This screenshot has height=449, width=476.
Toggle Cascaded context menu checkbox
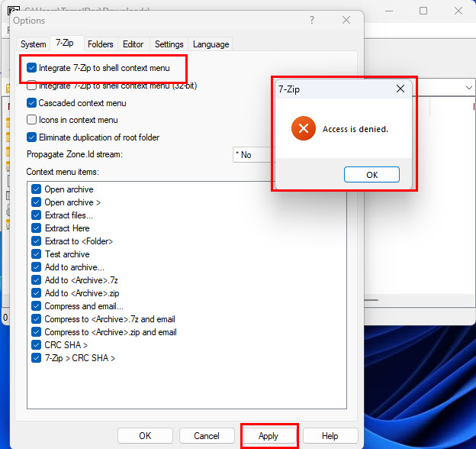[31, 102]
